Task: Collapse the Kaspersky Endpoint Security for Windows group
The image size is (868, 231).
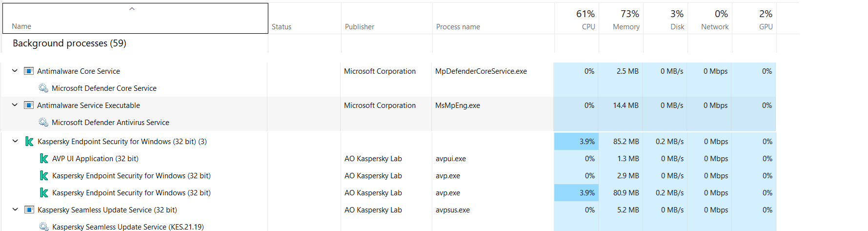Action: tap(15, 141)
